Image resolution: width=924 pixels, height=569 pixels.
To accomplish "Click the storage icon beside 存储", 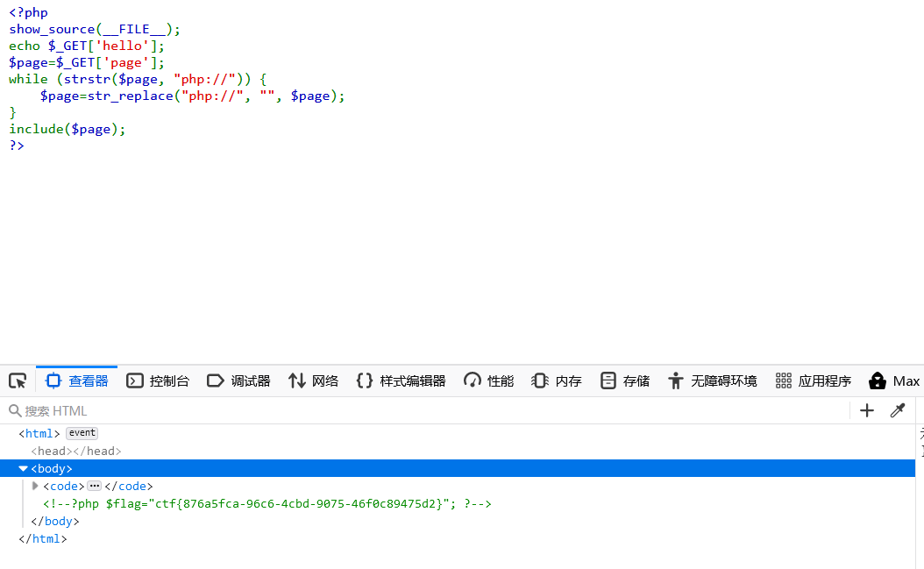I will [608, 381].
